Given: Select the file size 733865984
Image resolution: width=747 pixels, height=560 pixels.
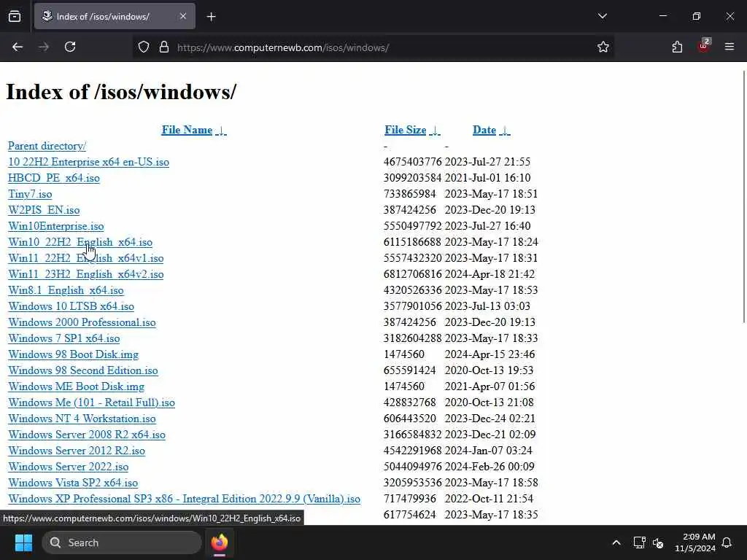Looking at the screenshot, I should point(409,194).
